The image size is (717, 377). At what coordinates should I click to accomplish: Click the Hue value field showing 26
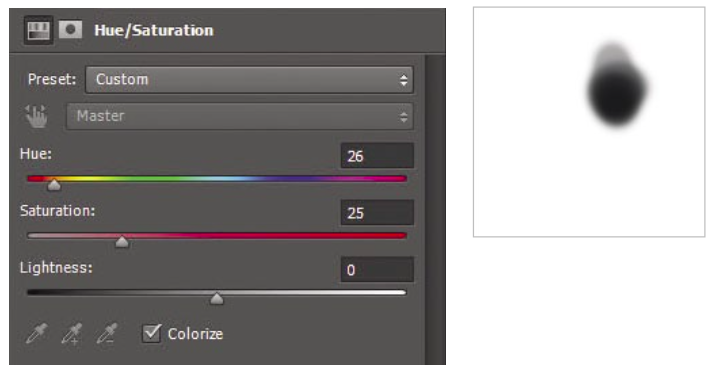[x=377, y=156]
